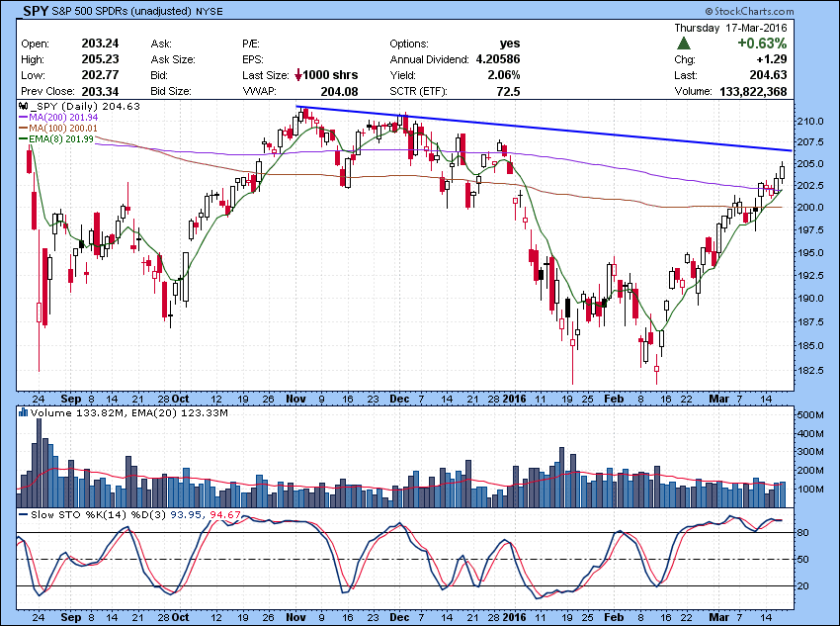The image size is (840, 626).
Task: Click the green EMA(8) legend line marker
Action: pyautogui.click(x=23, y=138)
